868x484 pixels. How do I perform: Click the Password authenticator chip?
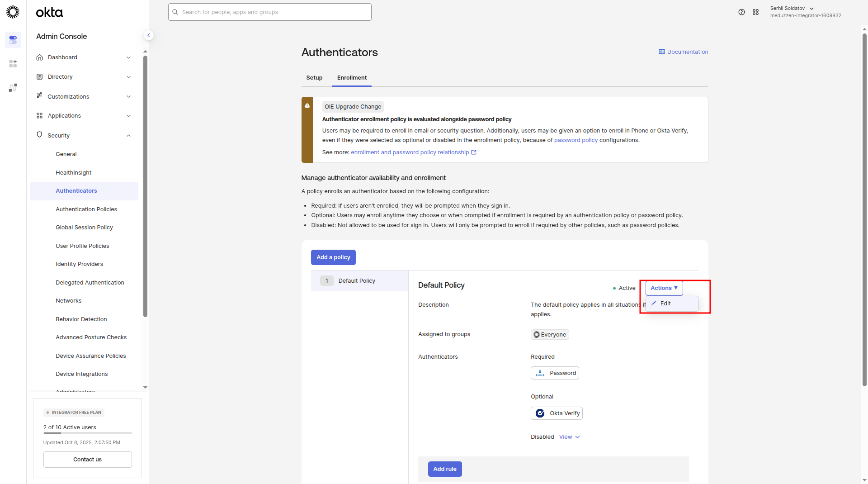click(x=555, y=373)
